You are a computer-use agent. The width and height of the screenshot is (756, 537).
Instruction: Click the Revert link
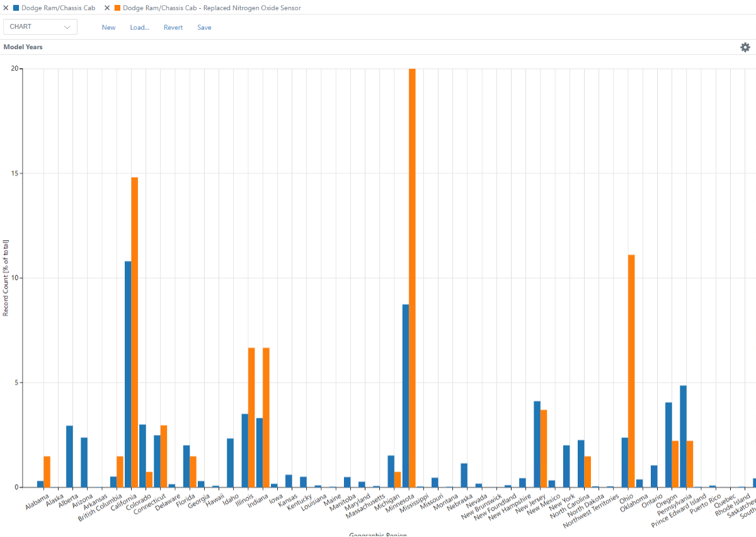pyautogui.click(x=173, y=28)
